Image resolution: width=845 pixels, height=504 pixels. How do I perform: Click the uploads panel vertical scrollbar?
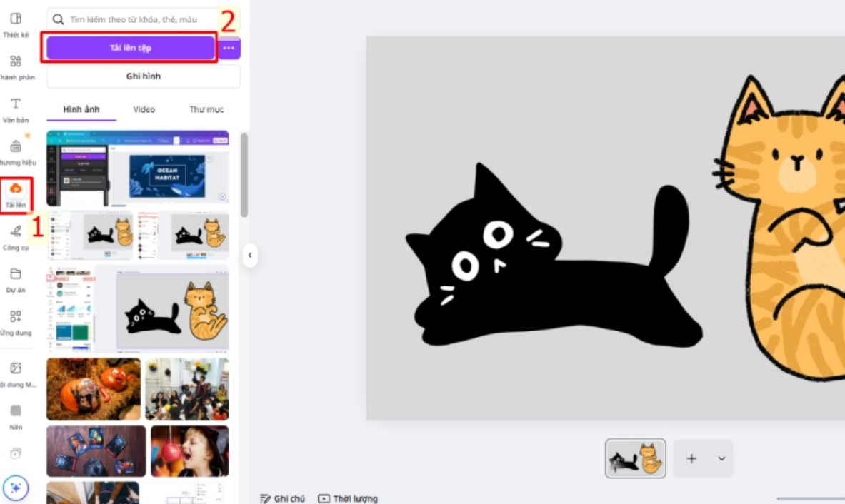pos(244,175)
